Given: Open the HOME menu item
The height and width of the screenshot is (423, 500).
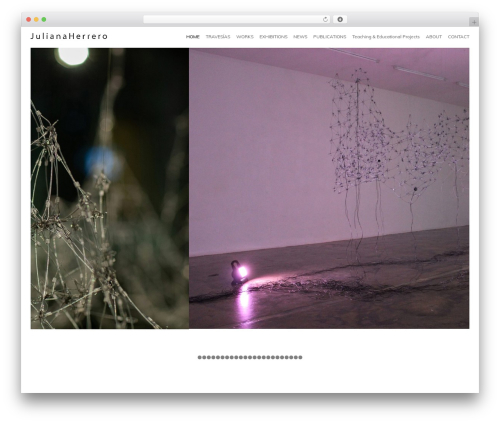Looking at the screenshot, I should coord(193,37).
